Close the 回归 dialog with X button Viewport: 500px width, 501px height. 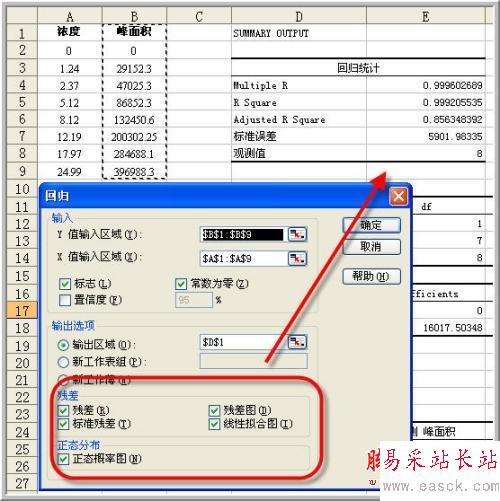[398, 196]
